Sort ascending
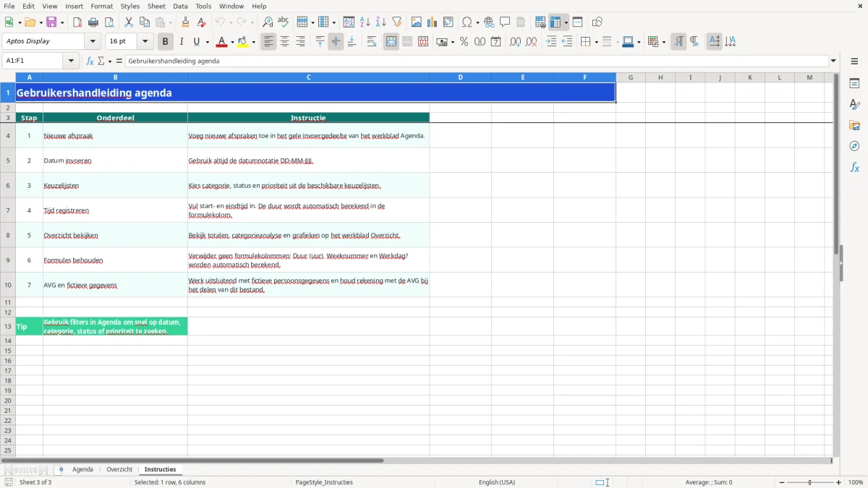The image size is (868, 488). click(x=365, y=22)
